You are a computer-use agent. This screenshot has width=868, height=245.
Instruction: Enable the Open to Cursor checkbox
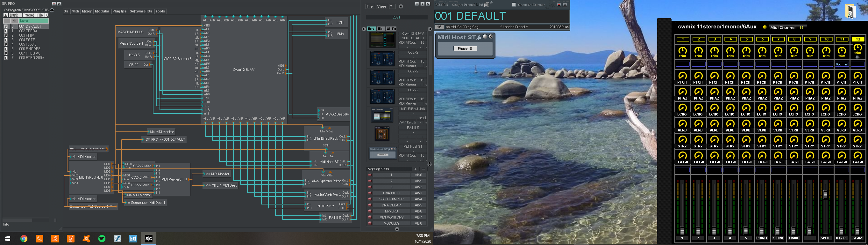point(514,5)
